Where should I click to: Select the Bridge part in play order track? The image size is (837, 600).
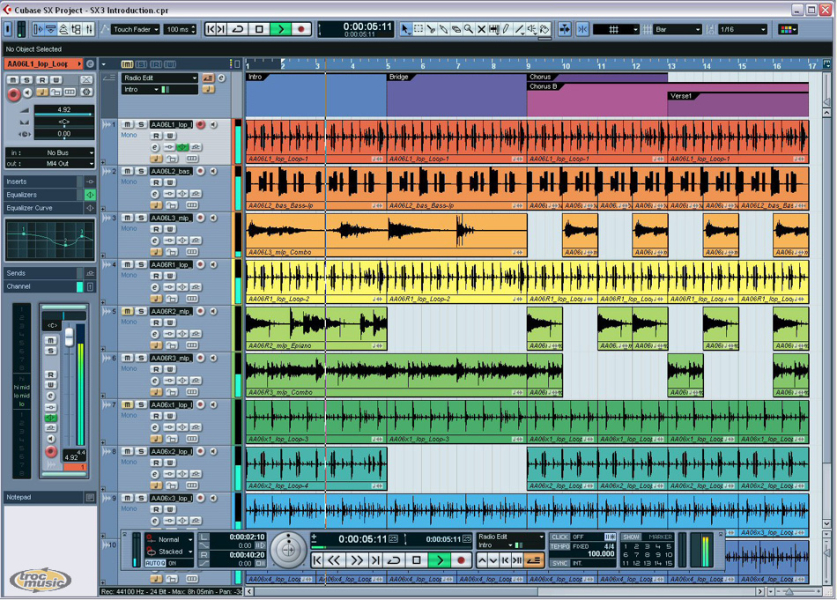[x=456, y=94]
